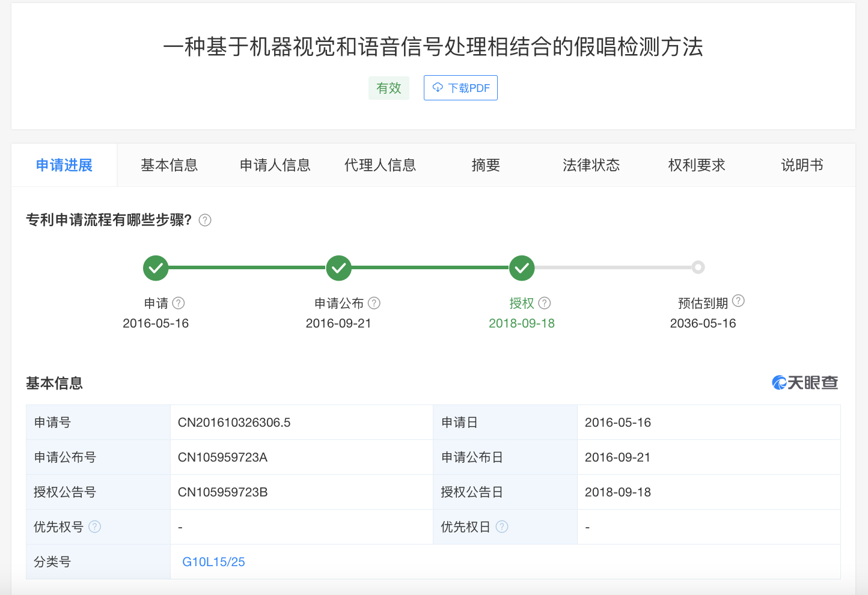Click help icon next to 申请公布 step
The image size is (868, 595).
point(374,303)
